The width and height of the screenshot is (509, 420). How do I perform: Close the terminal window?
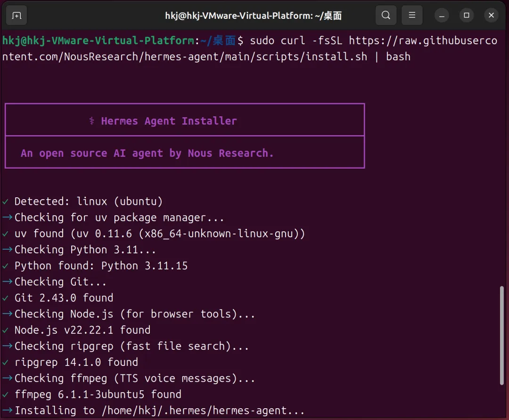coord(491,15)
